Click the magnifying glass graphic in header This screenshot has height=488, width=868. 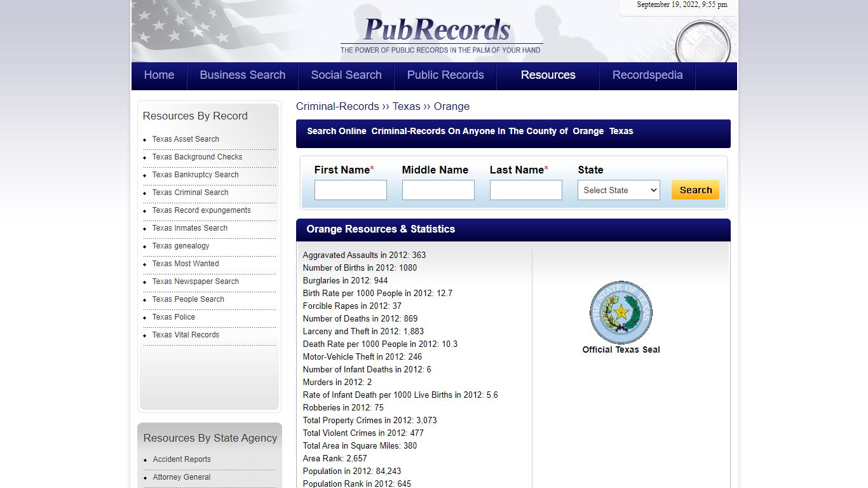click(703, 43)
